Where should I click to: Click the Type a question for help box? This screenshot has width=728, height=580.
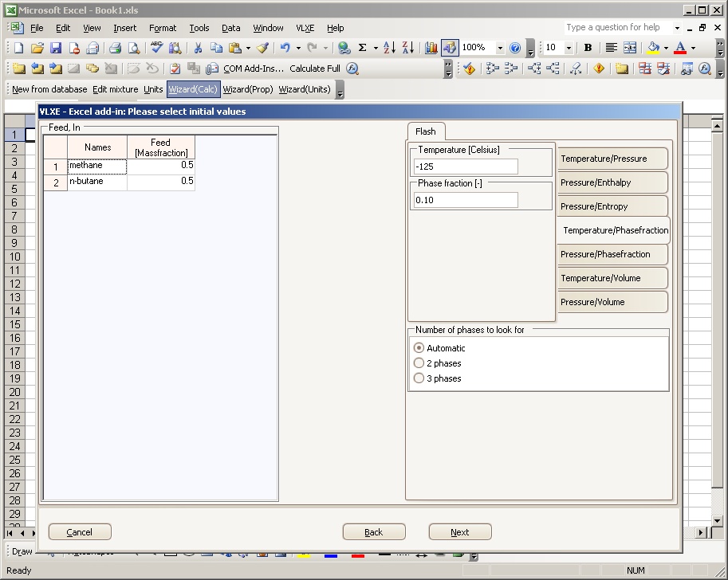[x=619, y=28]
